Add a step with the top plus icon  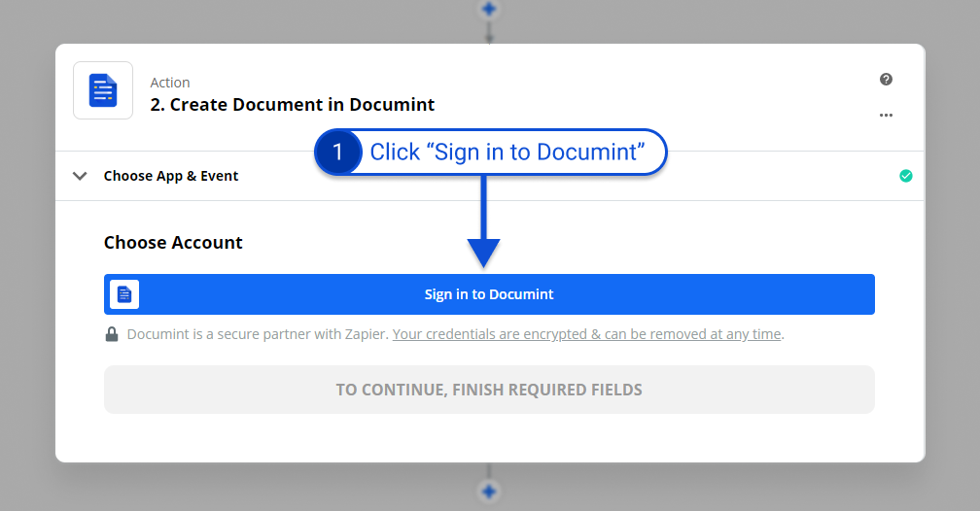tap(489, 9)
